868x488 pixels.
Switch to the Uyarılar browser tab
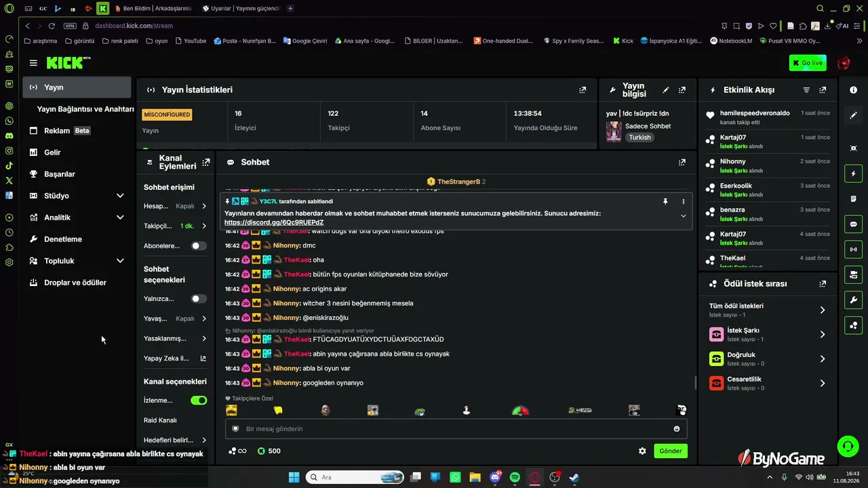240,9
